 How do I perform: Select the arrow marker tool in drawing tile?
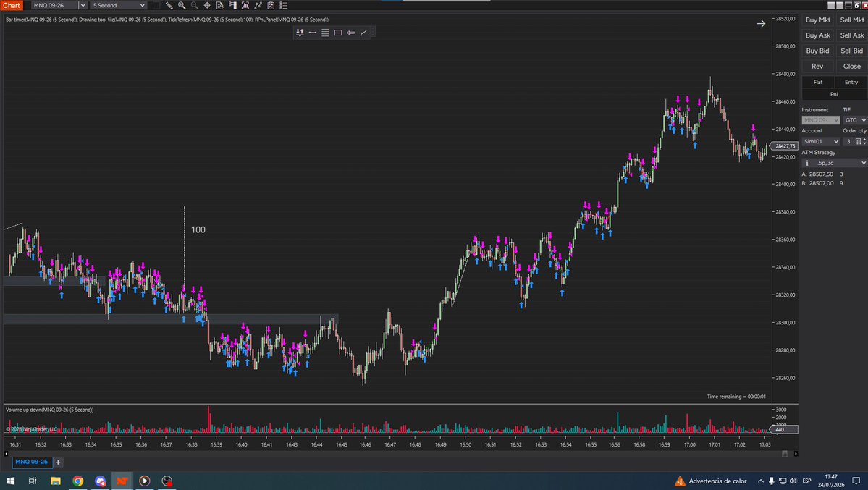click(x=350, y=33)
